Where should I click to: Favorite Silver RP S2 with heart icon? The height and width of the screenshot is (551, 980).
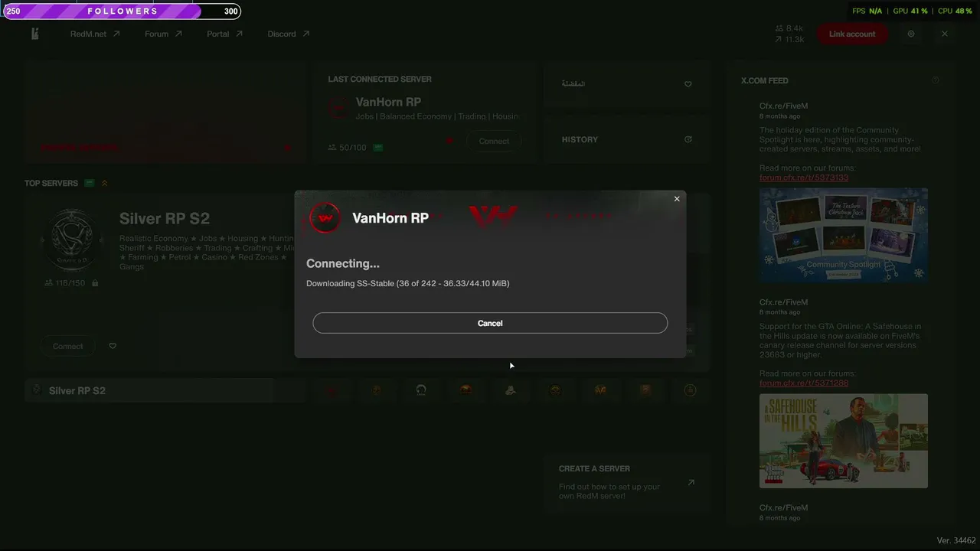tap(113, 346)
